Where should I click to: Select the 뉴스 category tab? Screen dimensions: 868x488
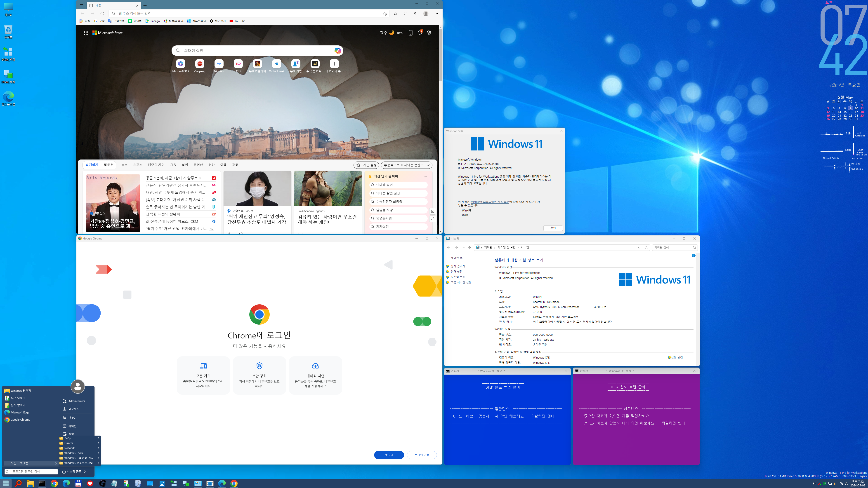[124, 165]
